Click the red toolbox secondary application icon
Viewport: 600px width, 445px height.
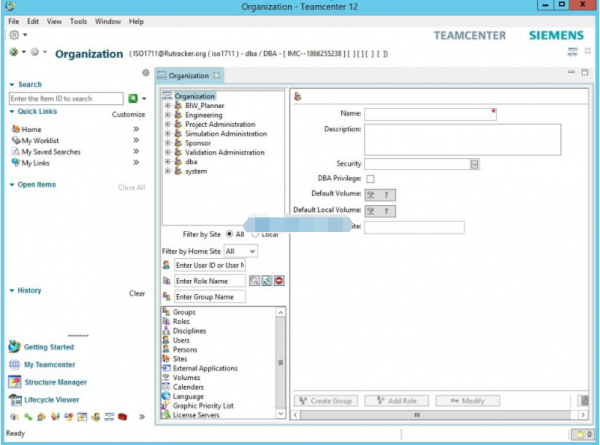122,417
